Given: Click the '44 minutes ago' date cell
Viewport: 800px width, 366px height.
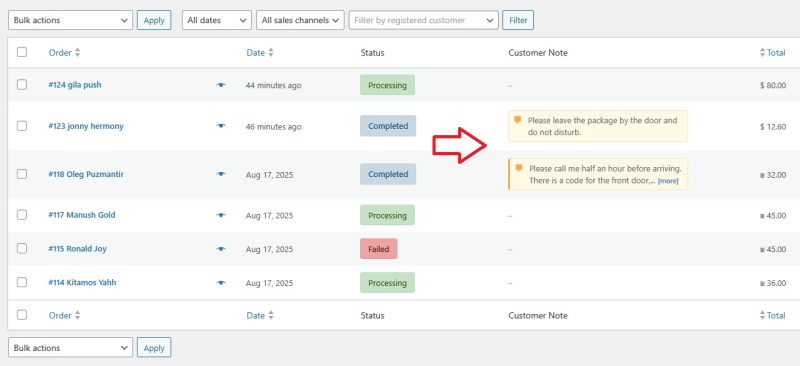Looking at the screenshot, I should pos(273,85).
